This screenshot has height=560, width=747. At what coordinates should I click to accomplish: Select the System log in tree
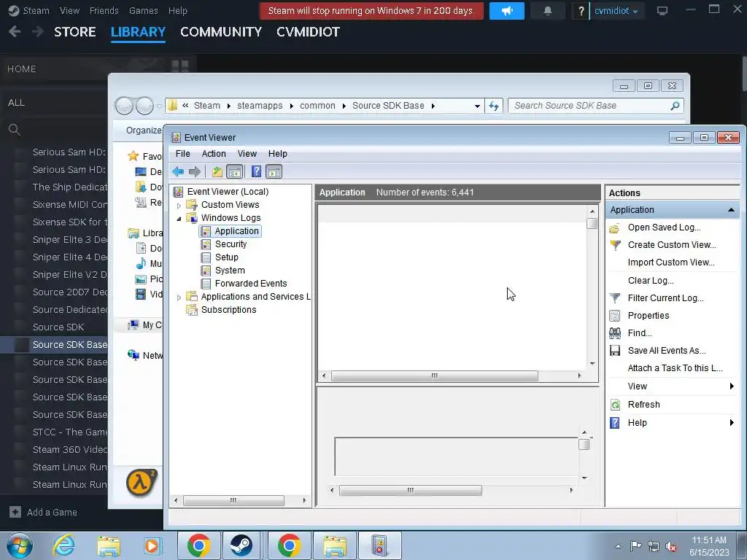click(230, 270)
